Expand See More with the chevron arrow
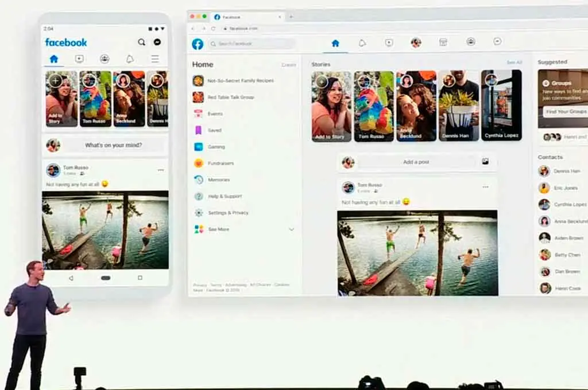Screen dimensions: 588x390 coord(291,229)
